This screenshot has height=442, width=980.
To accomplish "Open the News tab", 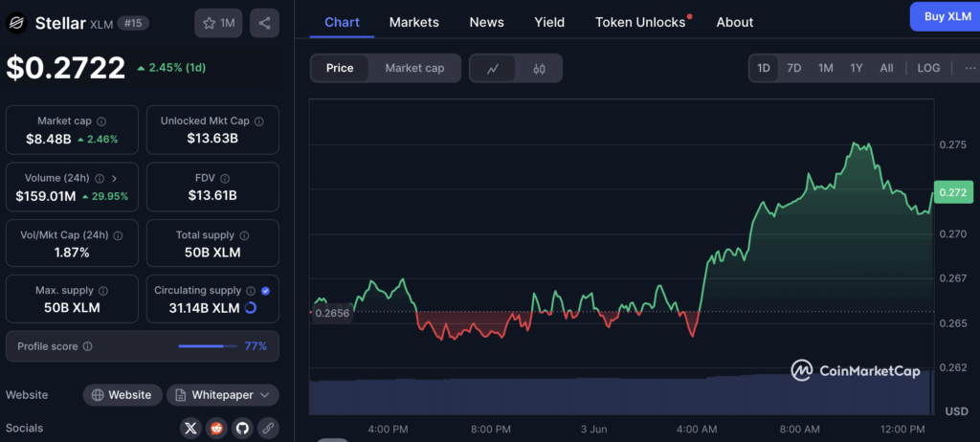I will (x=487, y=22).
